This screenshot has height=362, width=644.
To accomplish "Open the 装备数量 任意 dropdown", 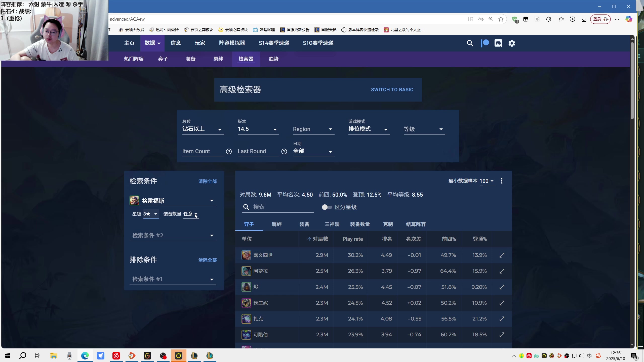I will pyautogui.click(x=191, y=214).
